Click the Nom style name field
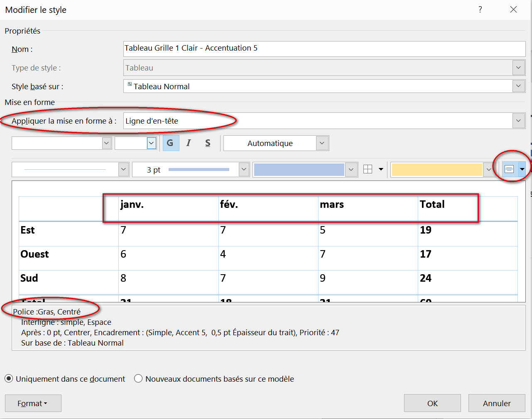Viewport: 532px width, 419px height. tap(324, 49)
